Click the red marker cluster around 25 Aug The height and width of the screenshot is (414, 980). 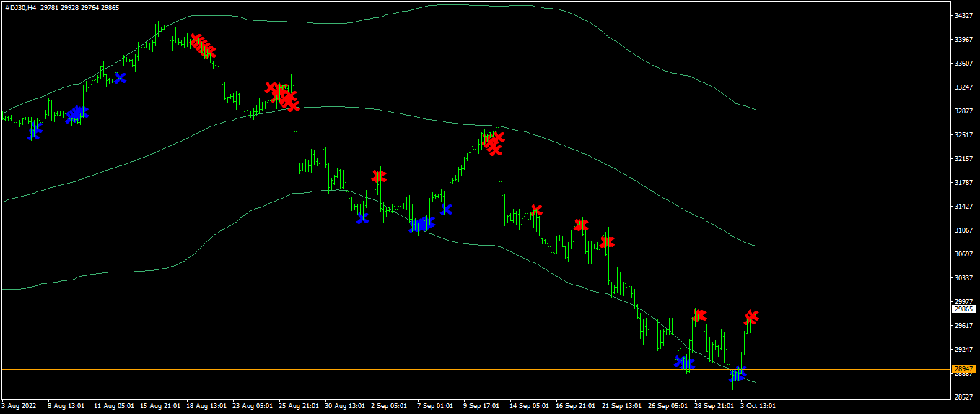[x=282, y=96]
